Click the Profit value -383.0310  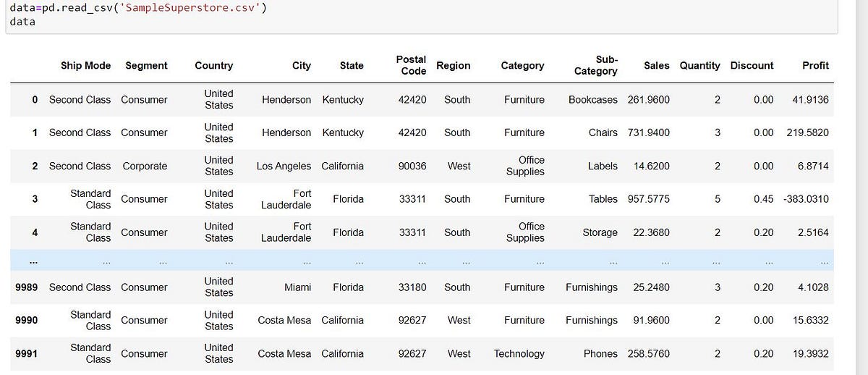[x=806, y=199]
